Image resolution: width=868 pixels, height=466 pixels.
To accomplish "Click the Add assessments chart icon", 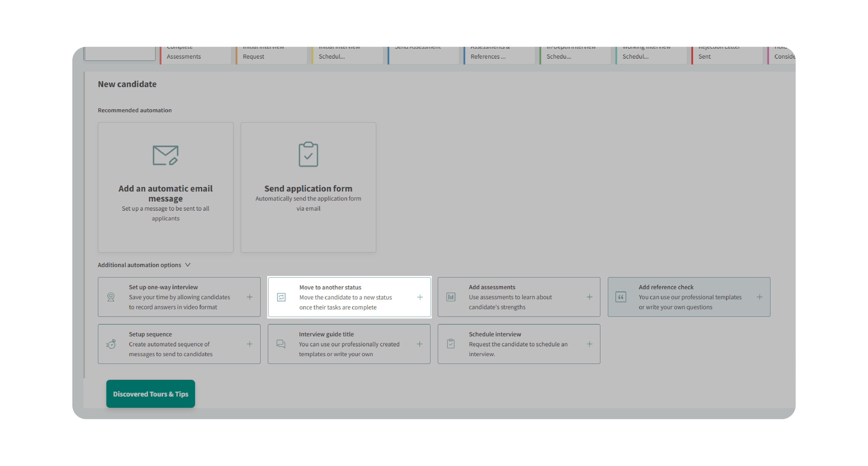I will (x=451, y=297).
